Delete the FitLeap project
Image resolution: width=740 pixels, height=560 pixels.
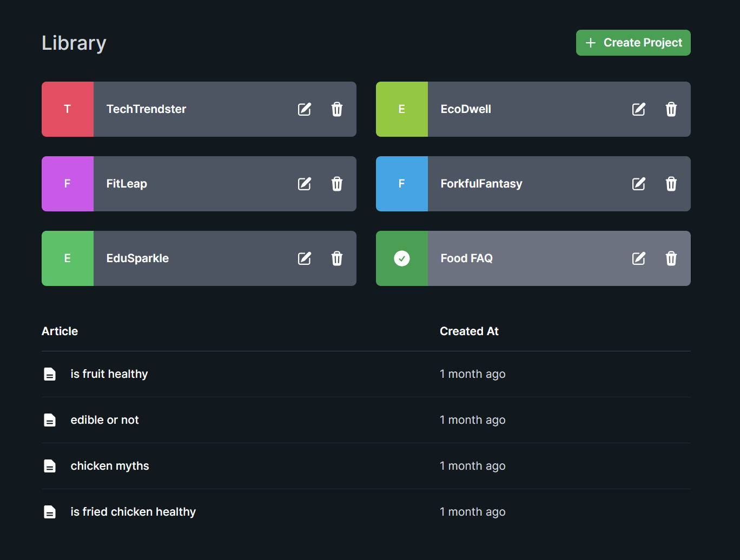pyautogui.click(x=337, y=184)
